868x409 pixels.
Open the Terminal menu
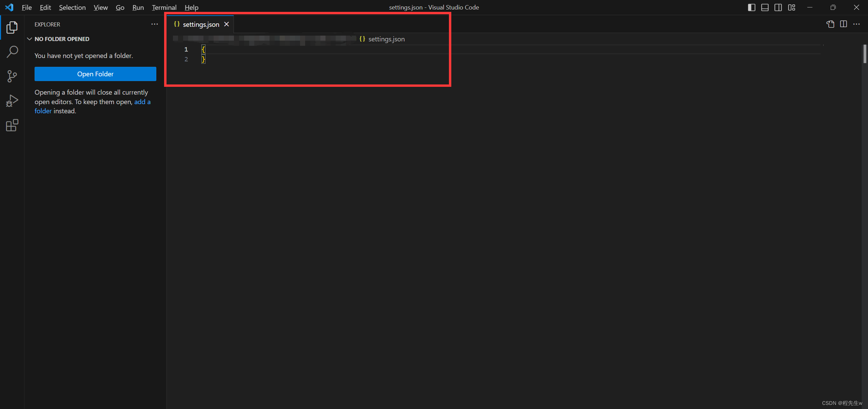click(164, 7)
